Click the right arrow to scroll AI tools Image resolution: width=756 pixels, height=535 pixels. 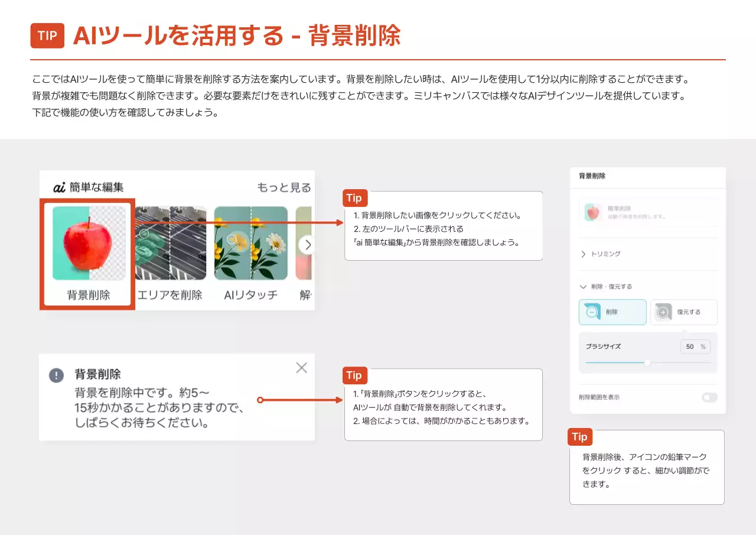pyautogui.click(x=307, y=244)
